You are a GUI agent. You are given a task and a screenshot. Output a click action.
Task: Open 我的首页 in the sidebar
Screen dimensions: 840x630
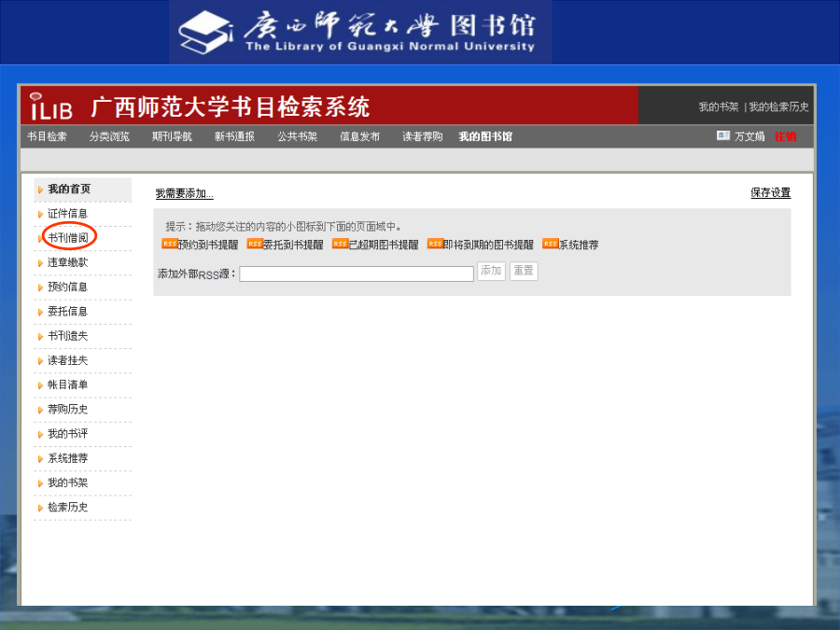[69, 189]
